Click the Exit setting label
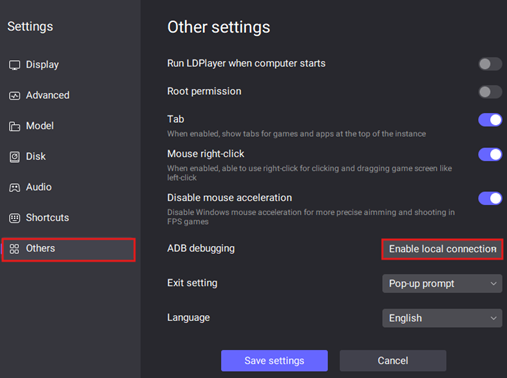 point(192,283)
